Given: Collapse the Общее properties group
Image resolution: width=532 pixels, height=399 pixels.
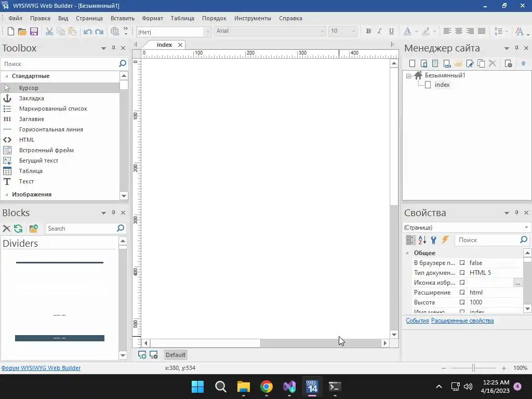Looking at the screenshot, I should [x=407, y=253].
